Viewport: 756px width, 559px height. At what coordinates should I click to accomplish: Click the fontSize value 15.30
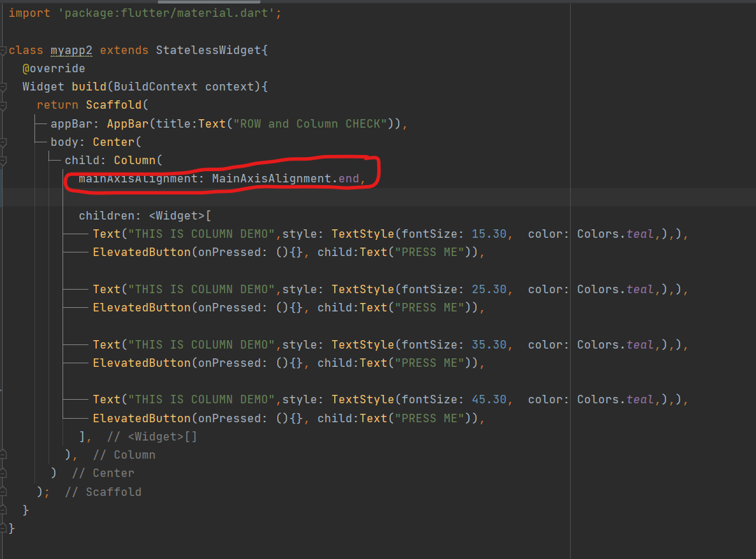pyautogui.click(x=489, y=234)
